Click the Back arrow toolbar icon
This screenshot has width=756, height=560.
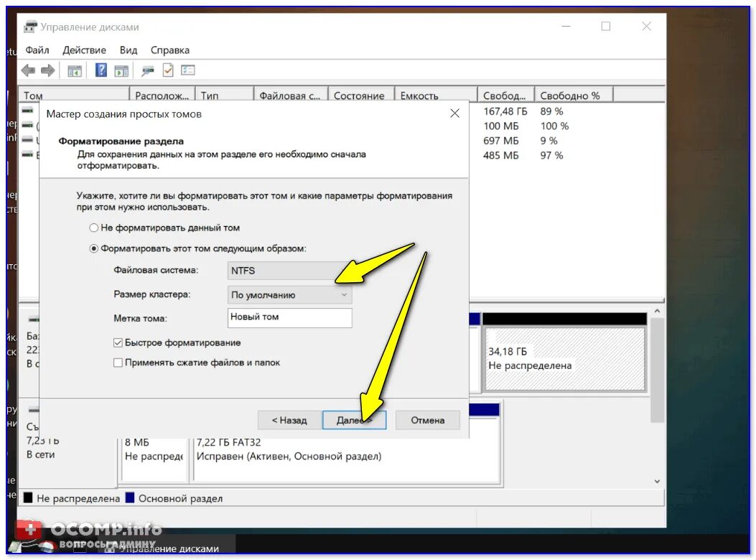(x=29, y=70)
